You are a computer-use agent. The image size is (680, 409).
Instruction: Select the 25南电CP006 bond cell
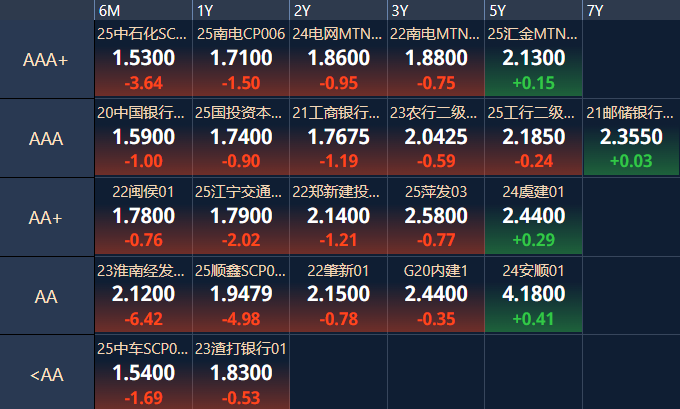(241, 58)
